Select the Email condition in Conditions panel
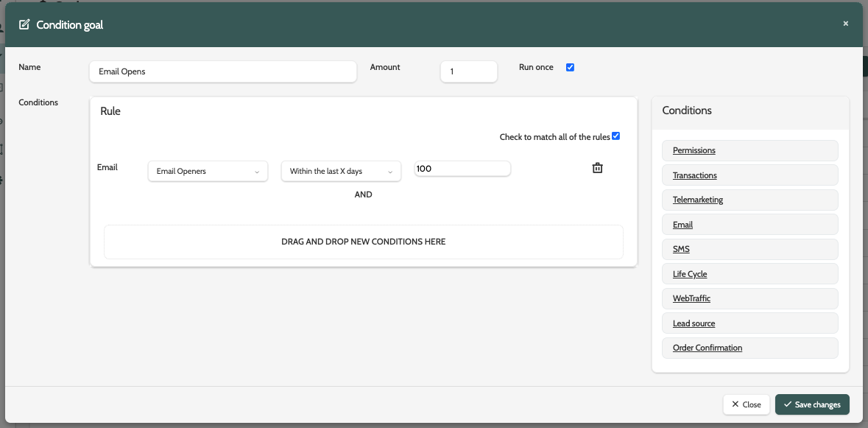868x428 pixels. coord(749,224)
